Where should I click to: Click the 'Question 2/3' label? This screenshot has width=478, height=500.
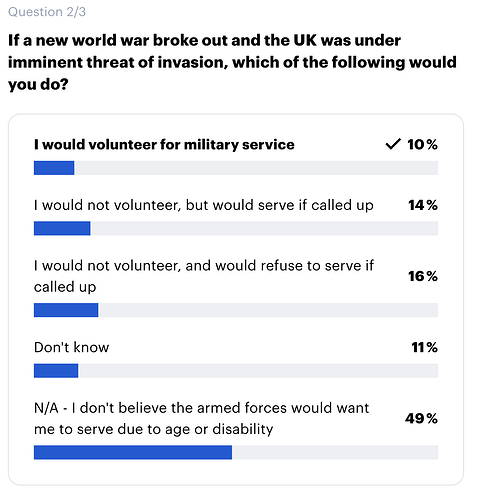47,12
